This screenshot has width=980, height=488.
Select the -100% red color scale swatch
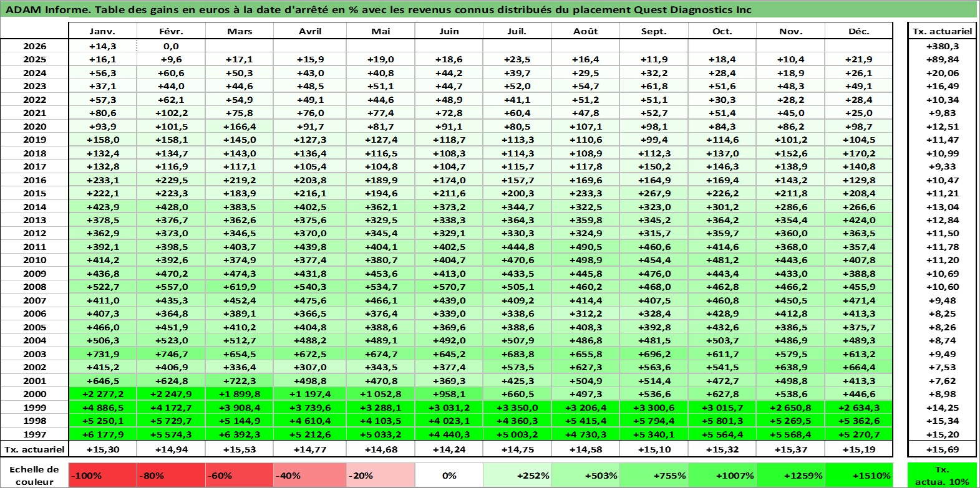103,476
